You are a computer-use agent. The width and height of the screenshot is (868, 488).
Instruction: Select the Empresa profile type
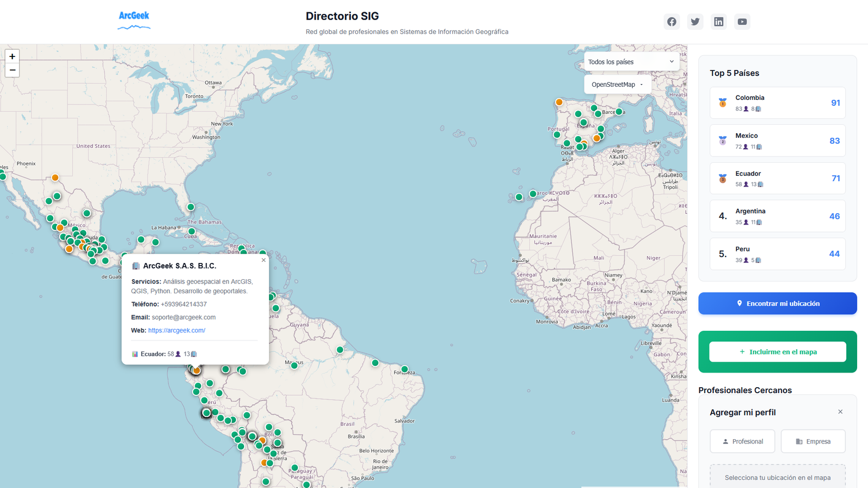[x=813, y=441]
